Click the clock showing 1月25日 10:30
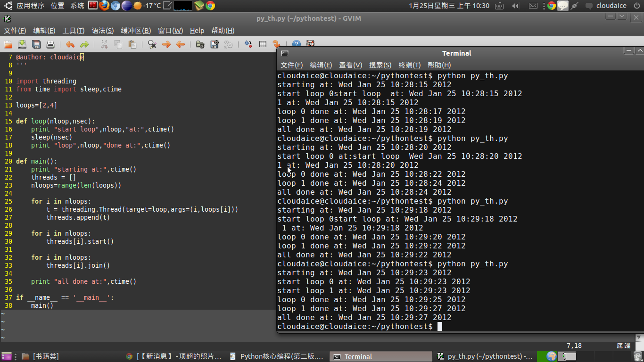 coord(449,6)
